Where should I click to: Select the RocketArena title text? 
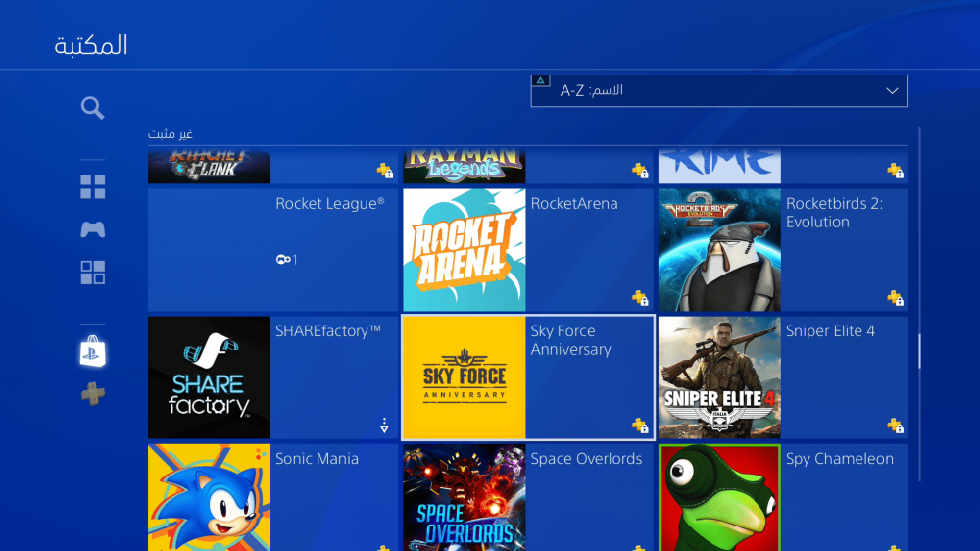tap(574, 203)
